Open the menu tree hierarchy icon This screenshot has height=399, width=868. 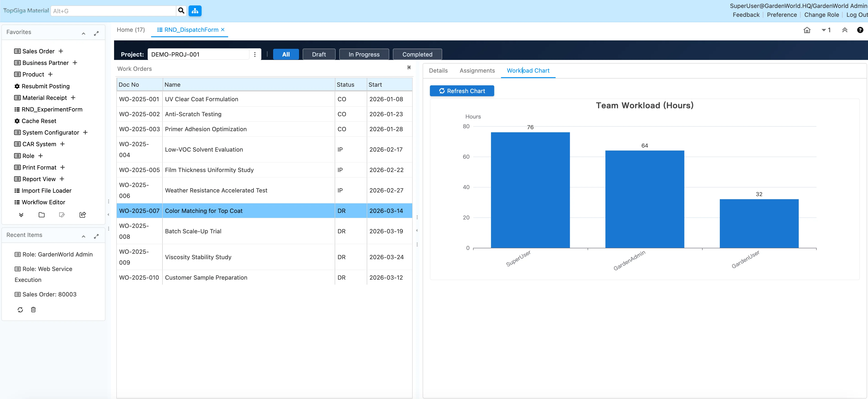pos(195,11)
